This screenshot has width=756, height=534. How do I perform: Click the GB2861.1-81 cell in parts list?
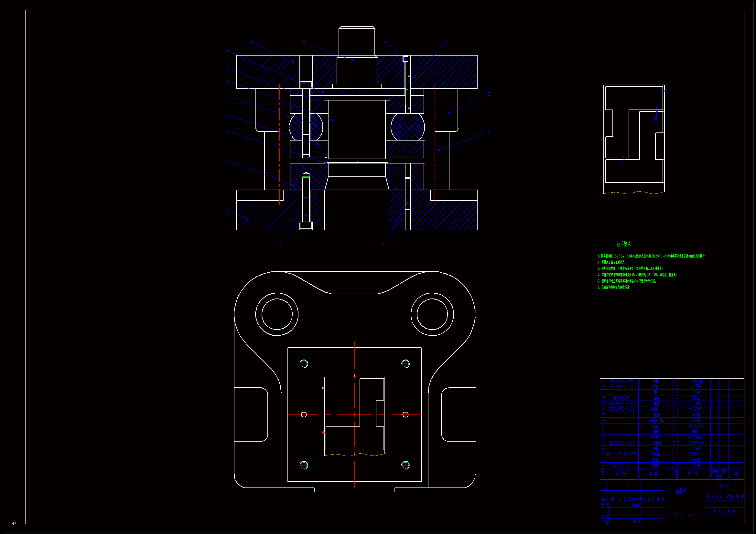coord(621,381)
